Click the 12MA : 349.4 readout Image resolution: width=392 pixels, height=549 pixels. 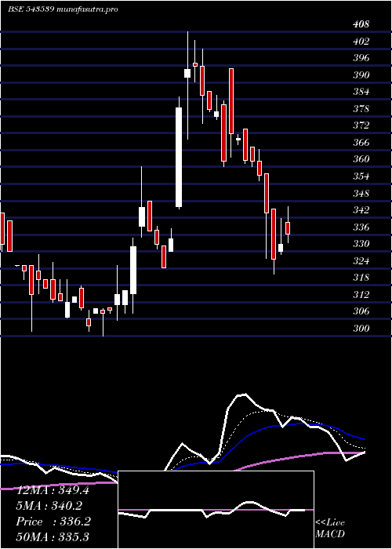pos(53,490)
